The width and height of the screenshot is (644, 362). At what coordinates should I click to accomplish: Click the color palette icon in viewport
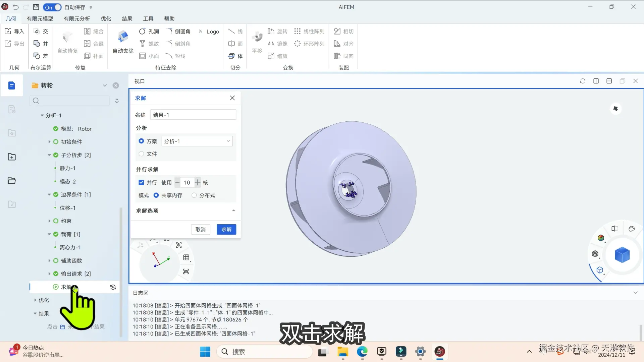[632, 229]
